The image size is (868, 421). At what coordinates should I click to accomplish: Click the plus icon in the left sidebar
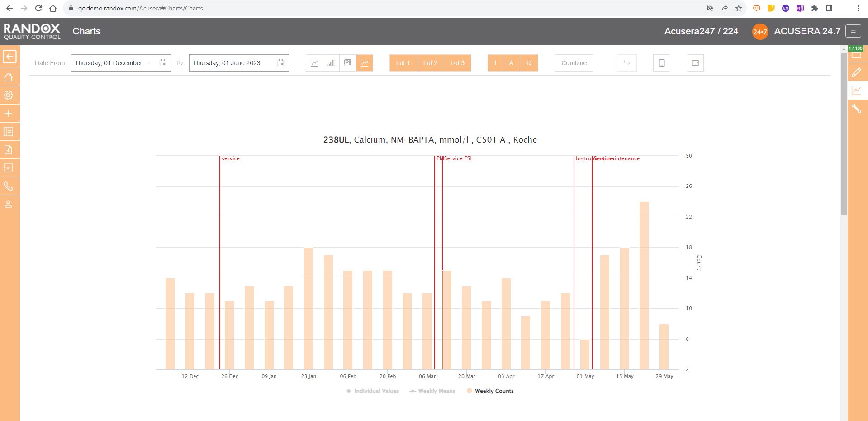point(9,114)
